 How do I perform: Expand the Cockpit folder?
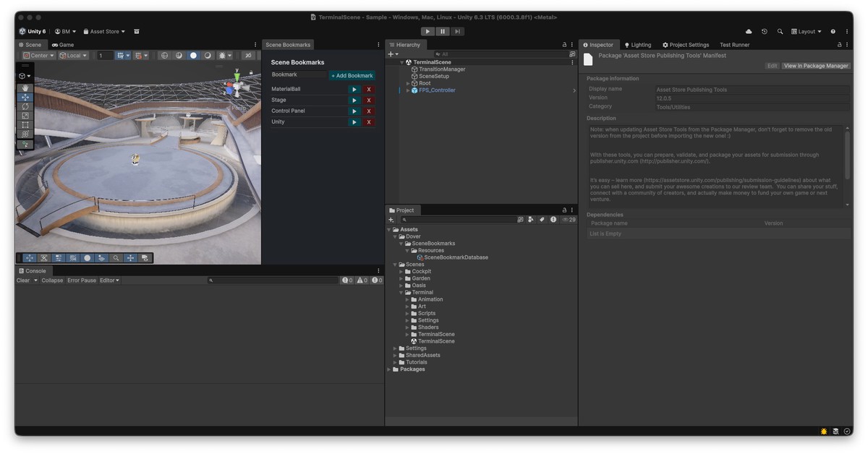(x=401, y=272)
